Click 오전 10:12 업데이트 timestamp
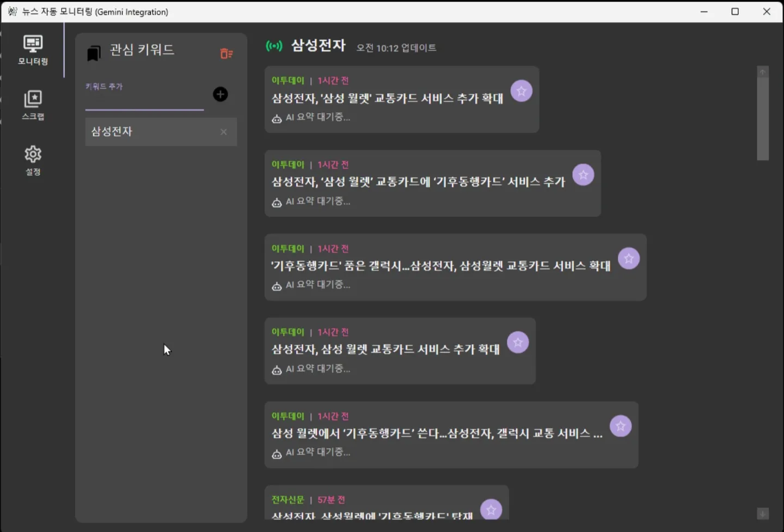 point(396,48)
